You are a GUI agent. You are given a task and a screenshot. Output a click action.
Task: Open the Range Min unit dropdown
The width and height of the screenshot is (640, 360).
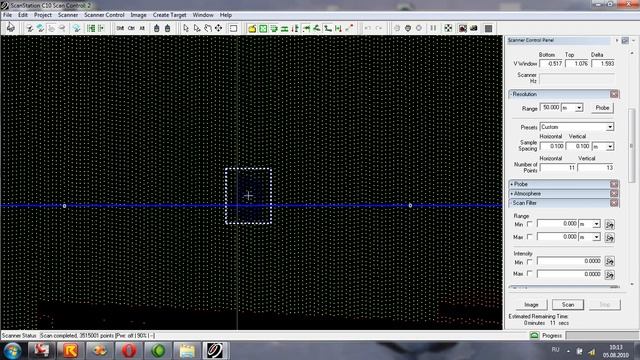pyautogui.click(x=596, y=224)
